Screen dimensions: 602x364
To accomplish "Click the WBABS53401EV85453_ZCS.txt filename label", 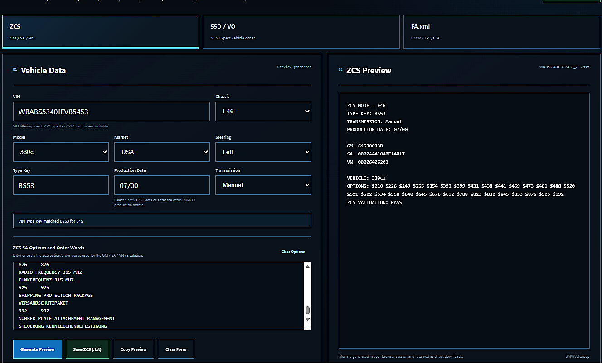I will [x=564, y=67].
